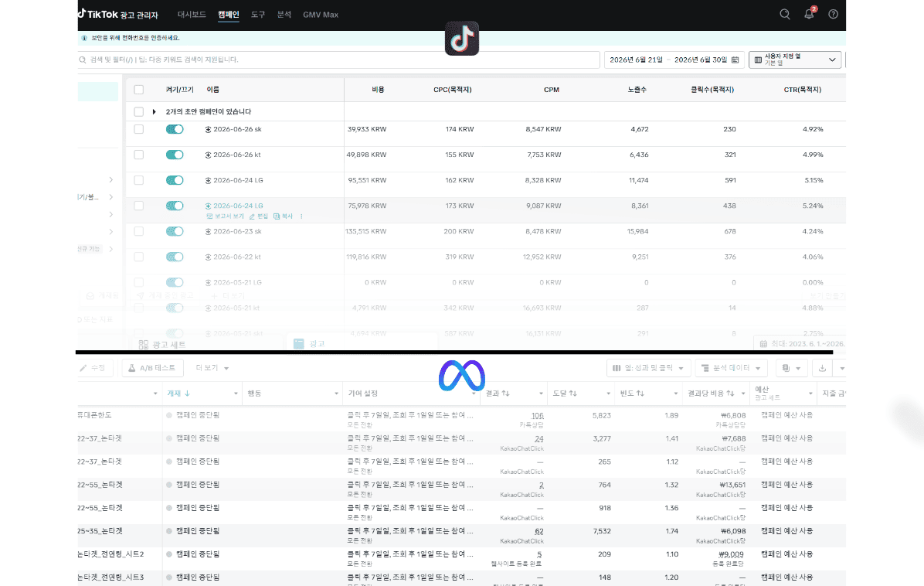Viewport: 924px width, 586px height.
Task: Open campaign link 2026-06-26 sk
Action: pos(237,129)
